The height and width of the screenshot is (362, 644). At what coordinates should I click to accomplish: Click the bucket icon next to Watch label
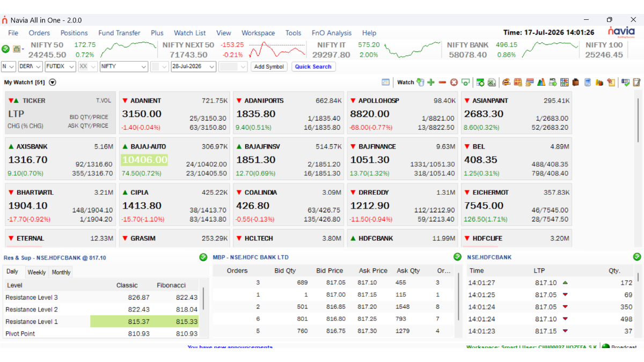pos(420,82)
